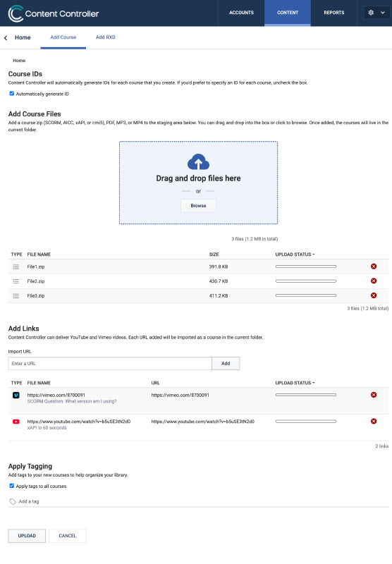
Task: Click the list icon for File3.zip
Action: coord(16,295)
